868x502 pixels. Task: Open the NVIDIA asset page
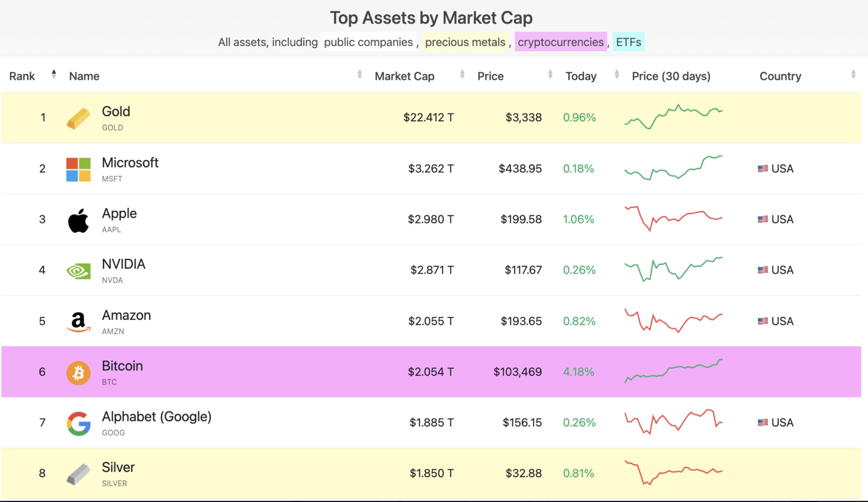pos(124,264)
